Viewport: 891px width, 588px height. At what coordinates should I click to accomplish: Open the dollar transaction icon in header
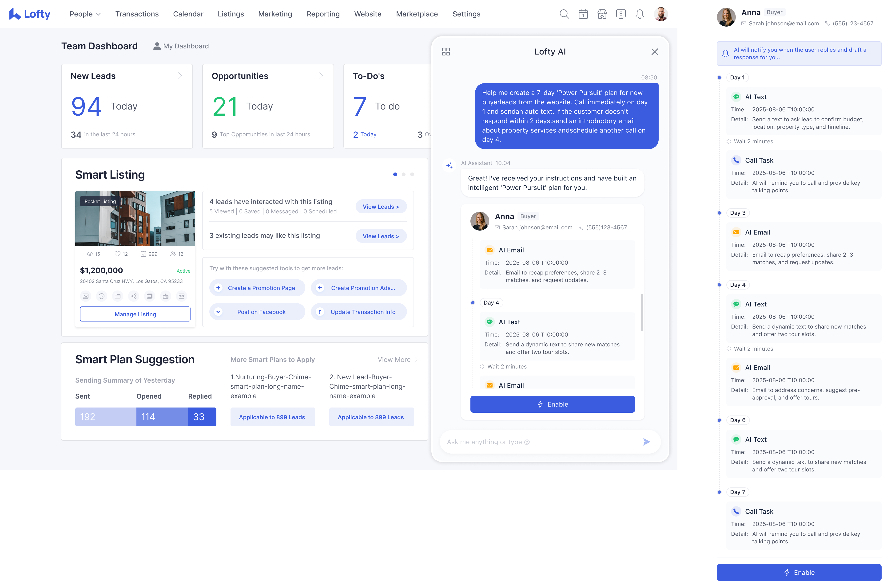click(621, 14)
